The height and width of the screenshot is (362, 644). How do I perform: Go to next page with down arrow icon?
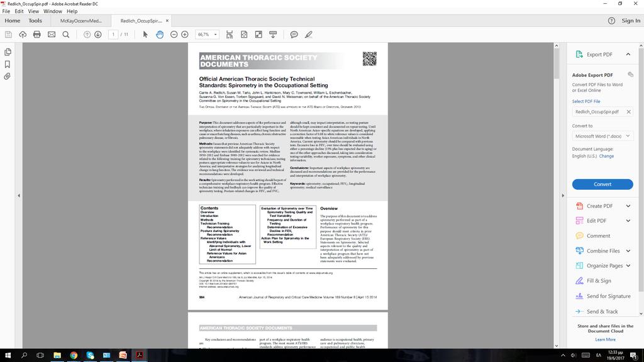click(x=97, y=35)
